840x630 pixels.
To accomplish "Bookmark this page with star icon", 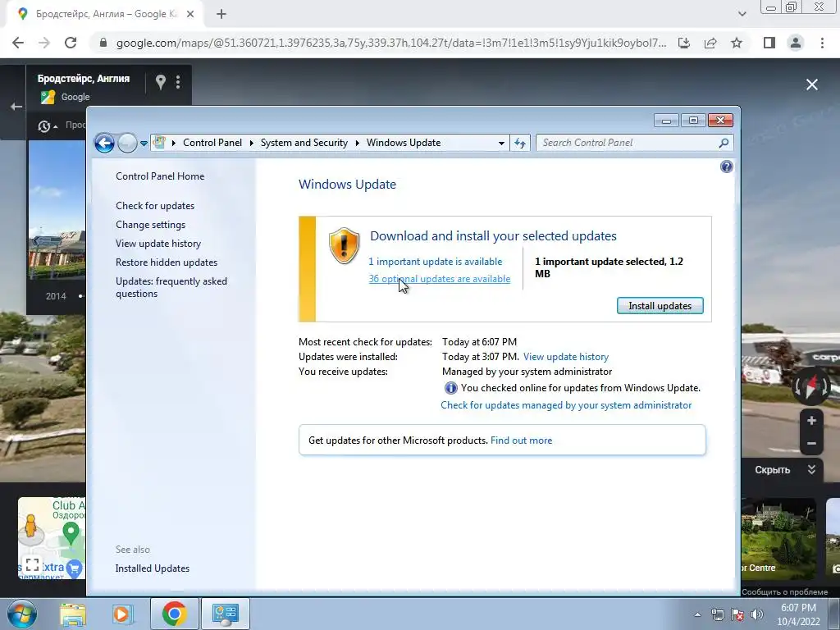I will pyautogui.click(x=737, y=43).
